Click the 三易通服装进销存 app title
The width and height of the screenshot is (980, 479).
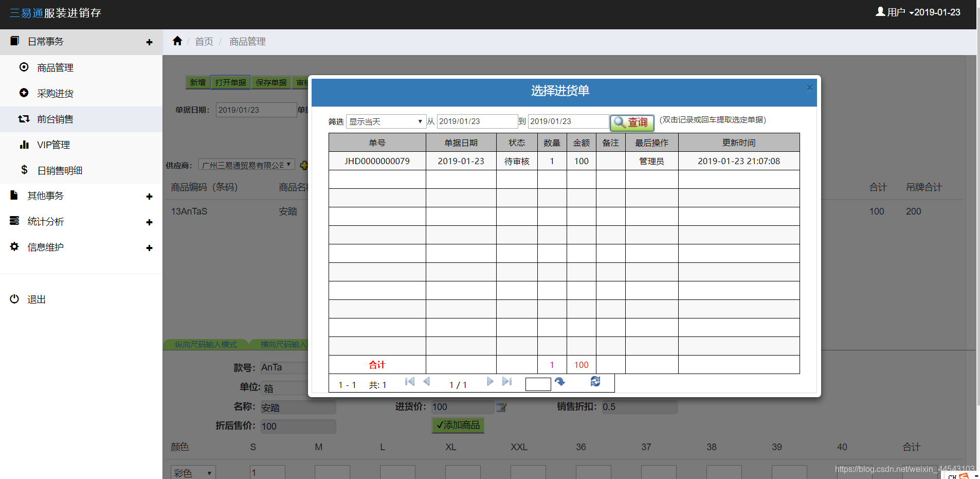(56, 13)
